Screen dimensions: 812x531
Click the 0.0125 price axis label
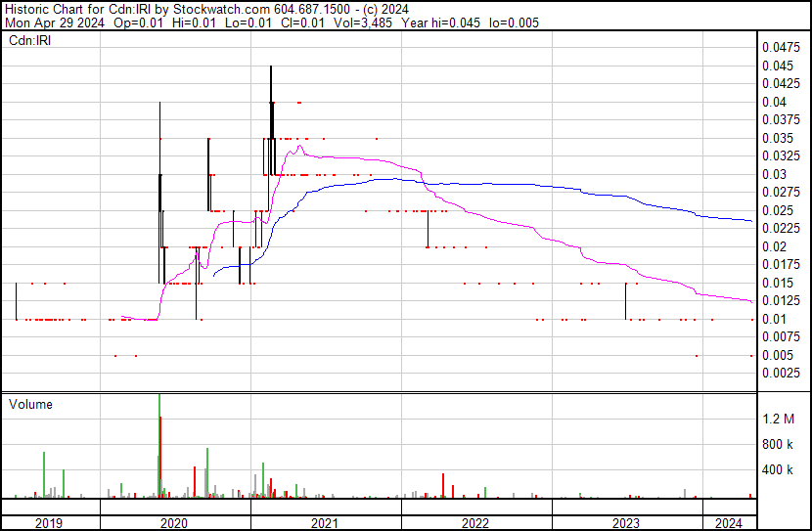click(x=781, y=301)
